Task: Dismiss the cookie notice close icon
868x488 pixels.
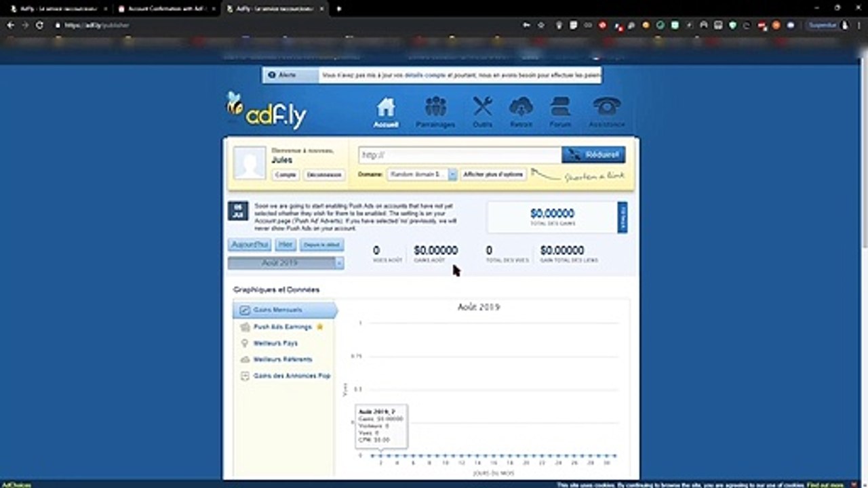Action: click(x=853, y=485)
